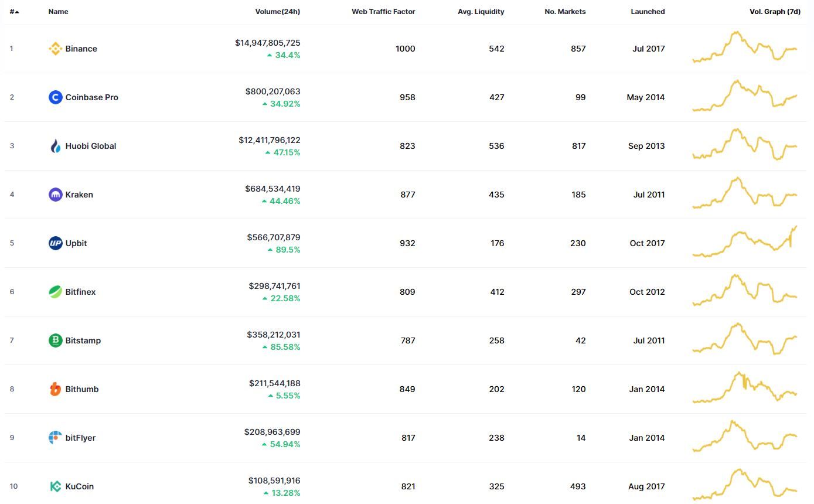Click the Bithumb orange logo icon
The width and height of the screenshot is (814, 504).
pos(55,389)
